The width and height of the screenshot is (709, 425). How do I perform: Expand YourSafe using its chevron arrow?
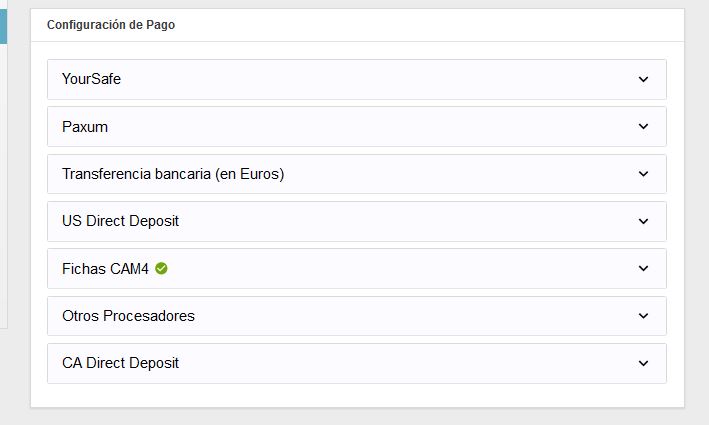tap(643, 79)
